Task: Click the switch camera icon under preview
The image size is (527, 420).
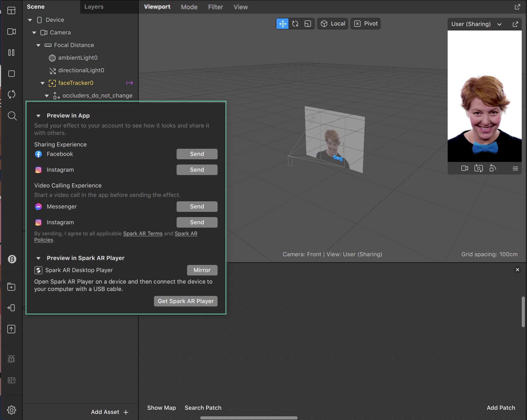Action: pyautogui.click(x=478, y=168)
